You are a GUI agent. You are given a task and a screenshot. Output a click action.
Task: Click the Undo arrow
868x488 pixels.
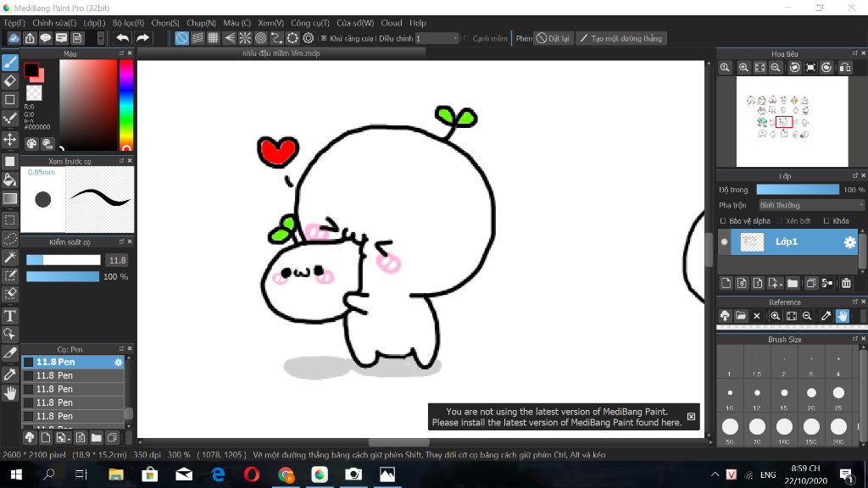click(x=123, y=38)
